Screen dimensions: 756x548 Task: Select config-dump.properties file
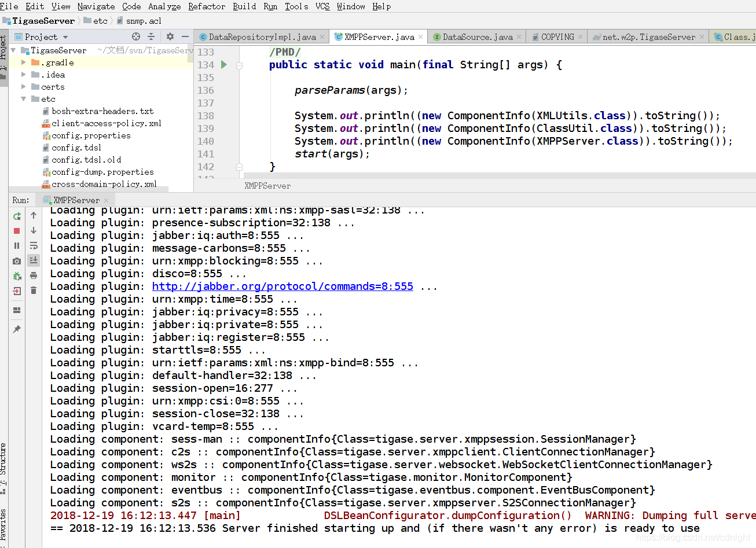102,172
